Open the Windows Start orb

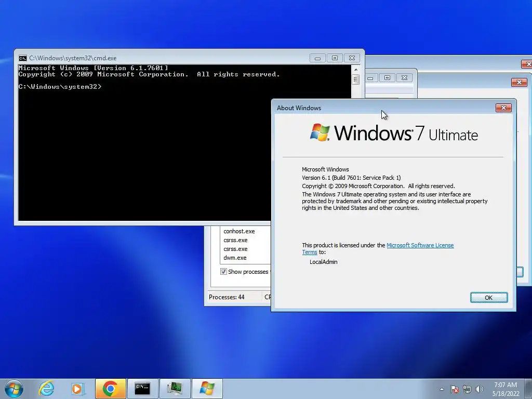[14, 389]
